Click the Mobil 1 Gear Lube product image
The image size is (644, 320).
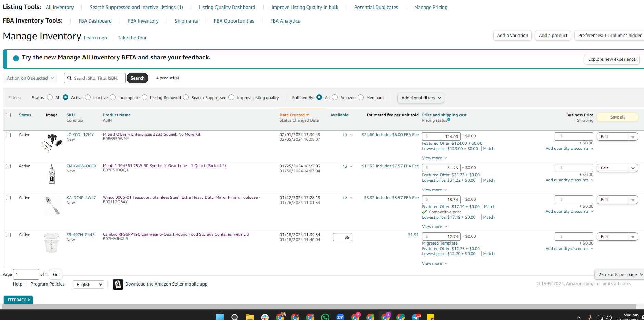52,174
